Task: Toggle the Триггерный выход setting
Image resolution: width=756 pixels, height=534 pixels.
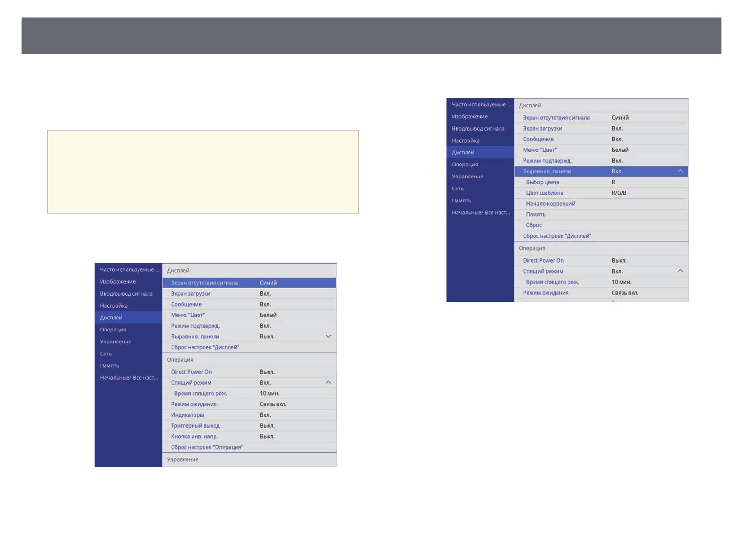Action: [195, 426]
